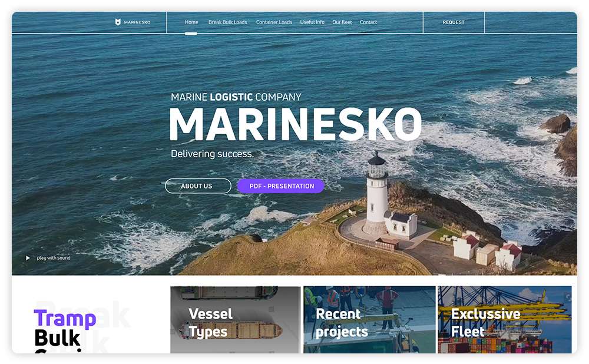Open the Container Loads menu
The width and height of the screenshot is (589, 364).
(274, 22)
